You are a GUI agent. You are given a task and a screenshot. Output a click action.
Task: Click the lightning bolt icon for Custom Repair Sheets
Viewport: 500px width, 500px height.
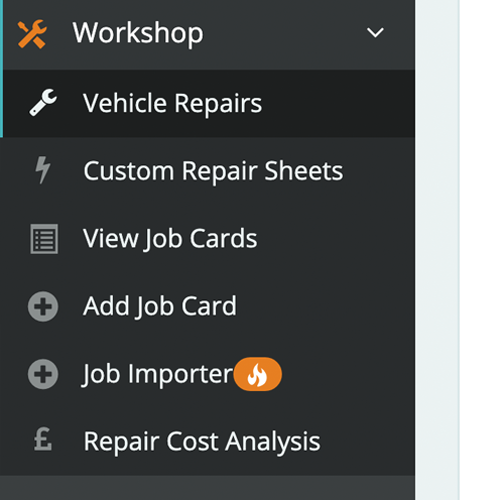(x=43, y=170)
